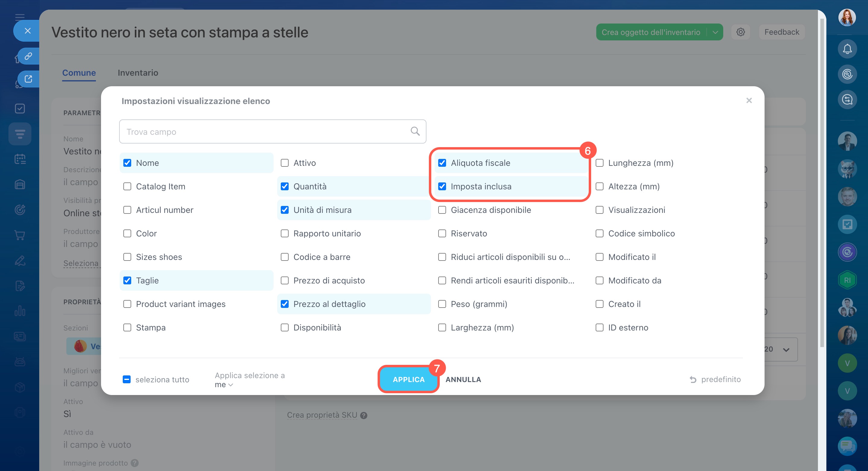
Task: Select the Comune tab
Action: 79,73
